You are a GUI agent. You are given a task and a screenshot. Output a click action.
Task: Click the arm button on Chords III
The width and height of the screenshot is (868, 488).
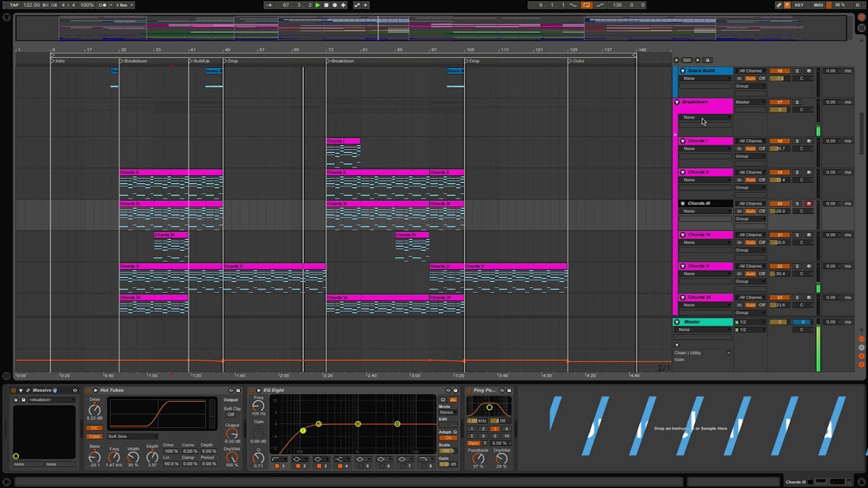[808, 203]
